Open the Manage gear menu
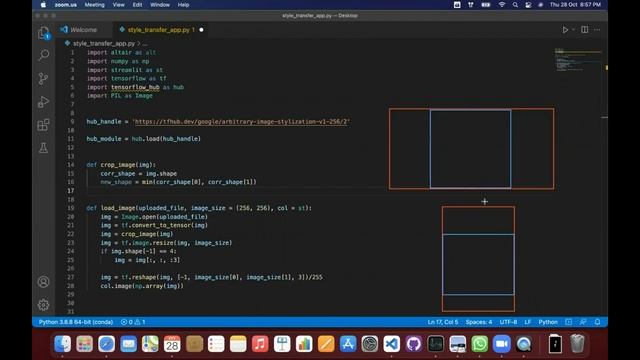 pyautogui.click(x=44, y=304)
